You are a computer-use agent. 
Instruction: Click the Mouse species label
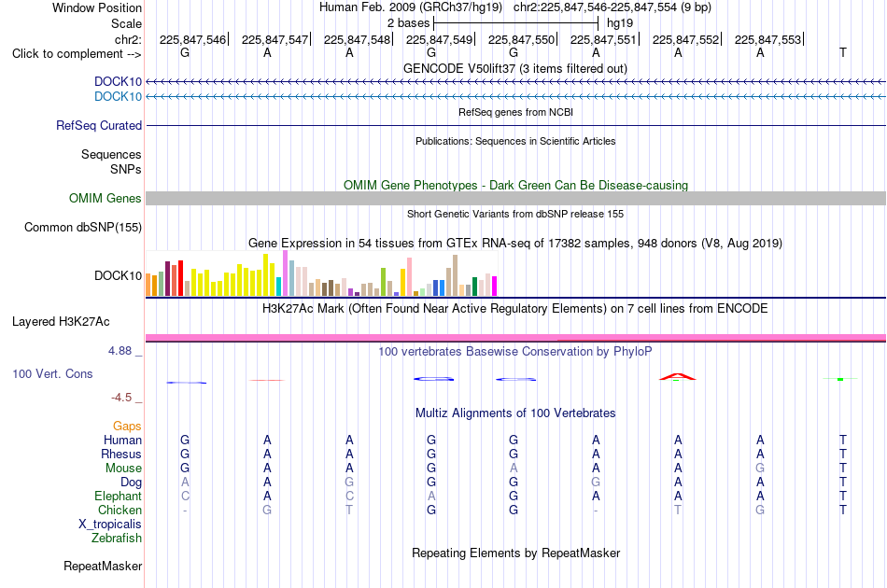point(123,469)
